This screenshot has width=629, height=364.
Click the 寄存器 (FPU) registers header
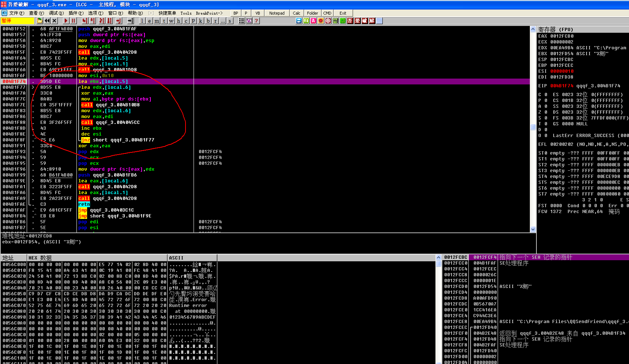(583, 29)
